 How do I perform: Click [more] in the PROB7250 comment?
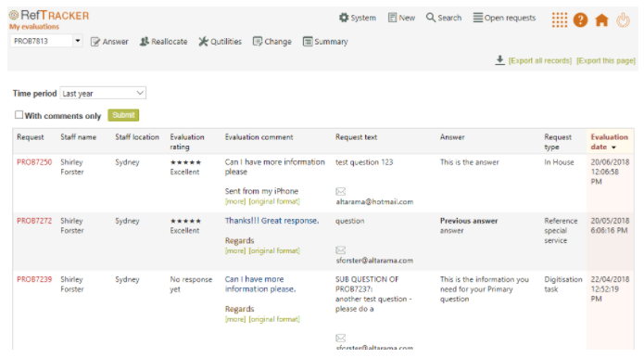pos(235,201)
